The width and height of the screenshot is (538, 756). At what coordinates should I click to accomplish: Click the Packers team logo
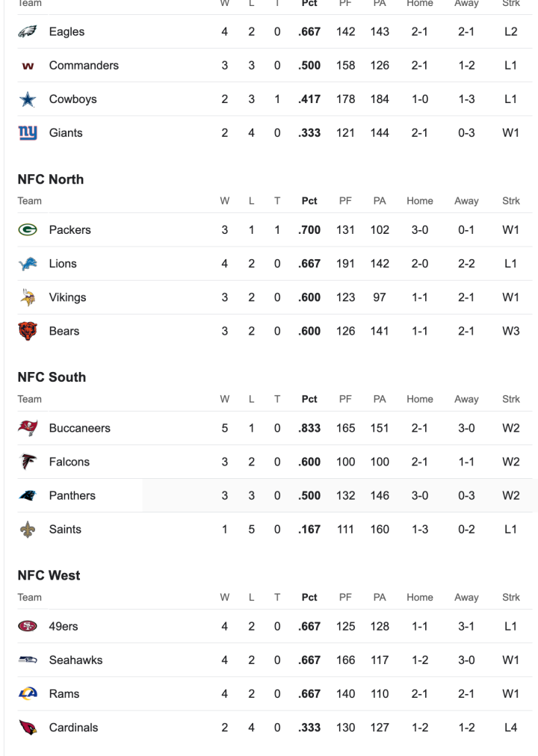pos(28,230)
